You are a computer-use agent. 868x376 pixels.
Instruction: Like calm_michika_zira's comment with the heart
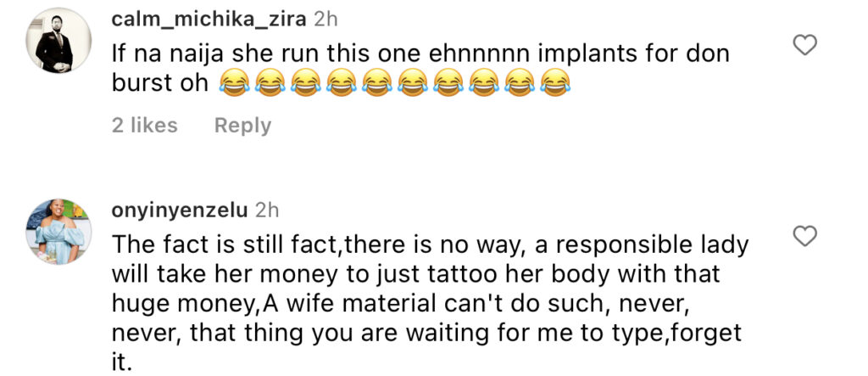(804, 45)
